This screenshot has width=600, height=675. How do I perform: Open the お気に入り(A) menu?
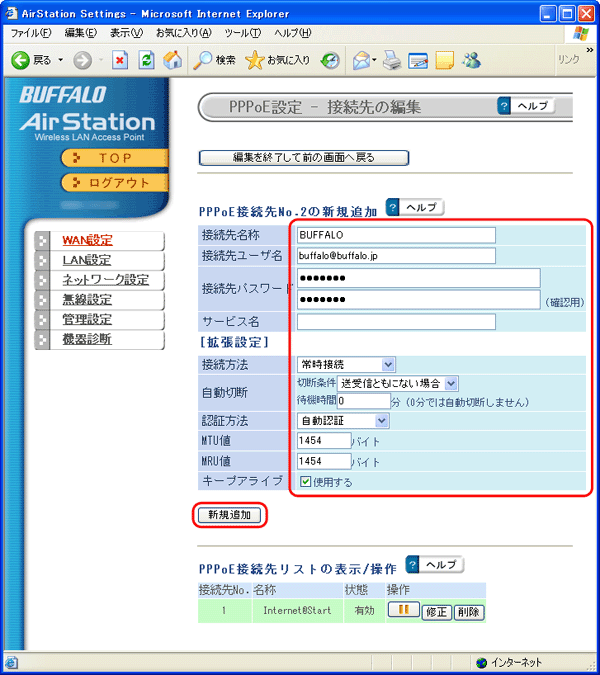[184, 33]
